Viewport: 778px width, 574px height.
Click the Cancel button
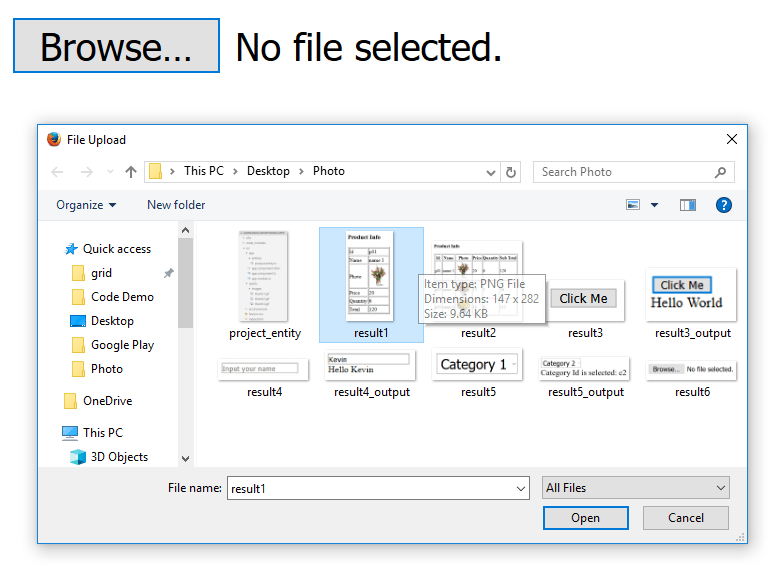coord(686,518)
